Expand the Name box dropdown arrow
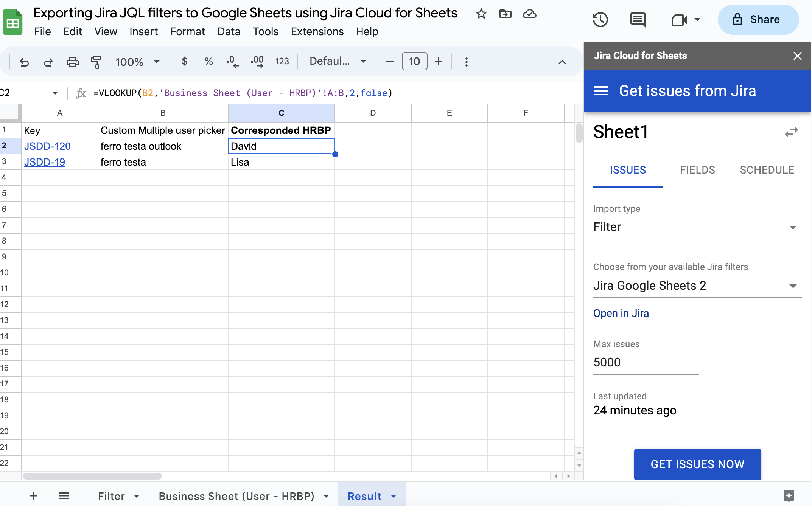The width and height of the screenshot is (812, 506). pyautogui.click(x=55, y=93)
